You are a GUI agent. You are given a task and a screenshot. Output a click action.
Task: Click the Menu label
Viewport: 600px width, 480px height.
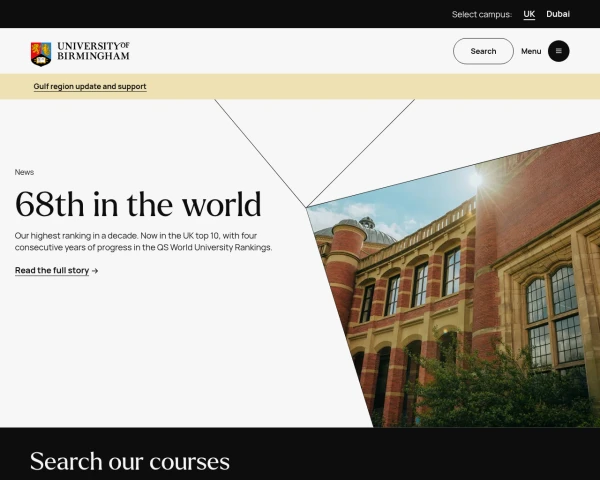(x=531, y=51)
